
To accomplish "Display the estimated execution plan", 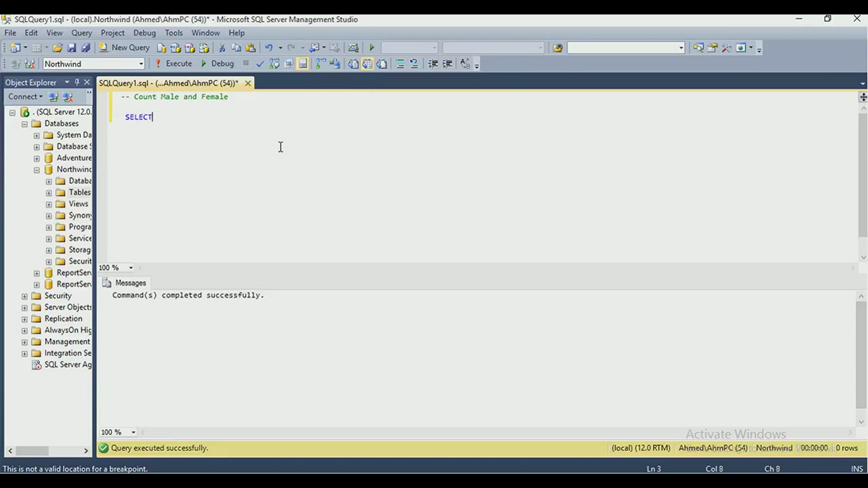I will 274,64.
